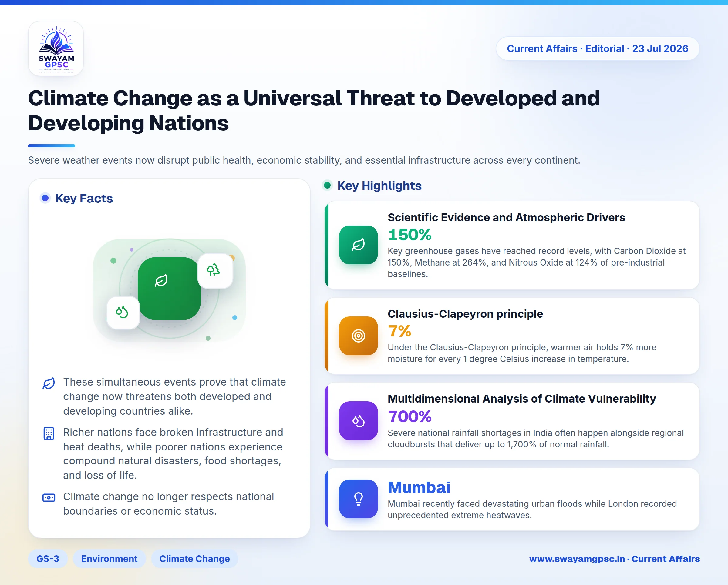Click the building bullet icon beside Richer nations fact
Screen dimensions: 728x585
pyautogui.click(x=49, y=433)
